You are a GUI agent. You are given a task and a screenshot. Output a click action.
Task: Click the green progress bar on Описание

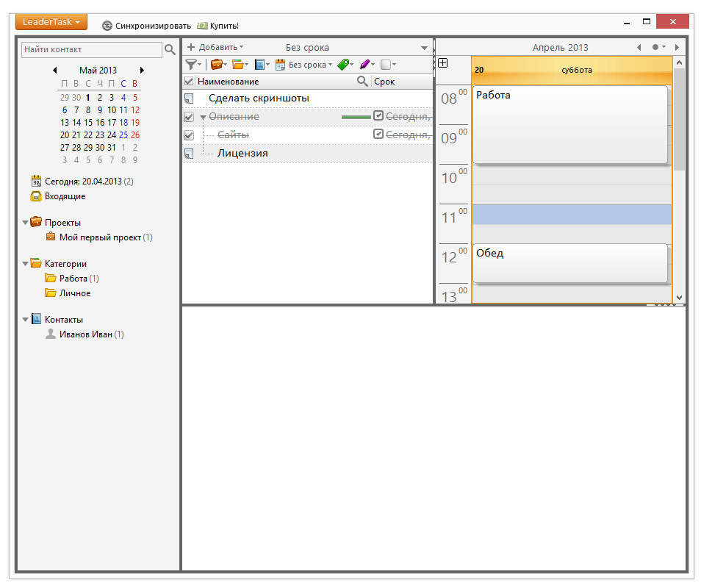pyautogui.click(x=356, y=117)
